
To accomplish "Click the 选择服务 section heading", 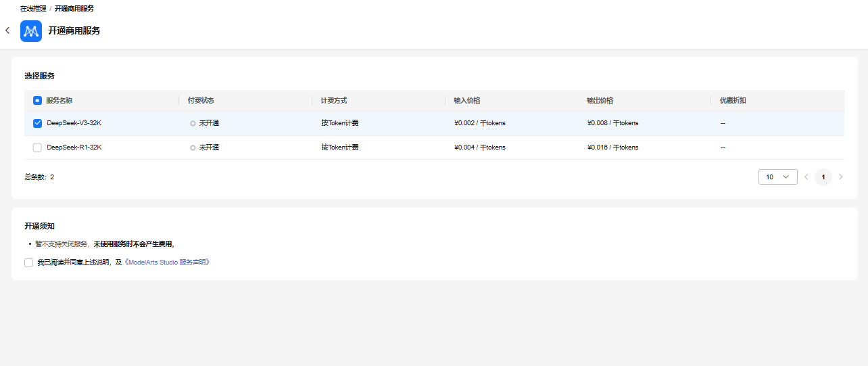I will [39, 76].
